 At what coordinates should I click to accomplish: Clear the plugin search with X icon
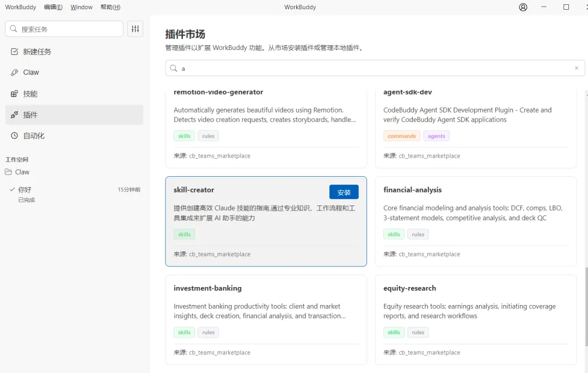tap(577, 69)
